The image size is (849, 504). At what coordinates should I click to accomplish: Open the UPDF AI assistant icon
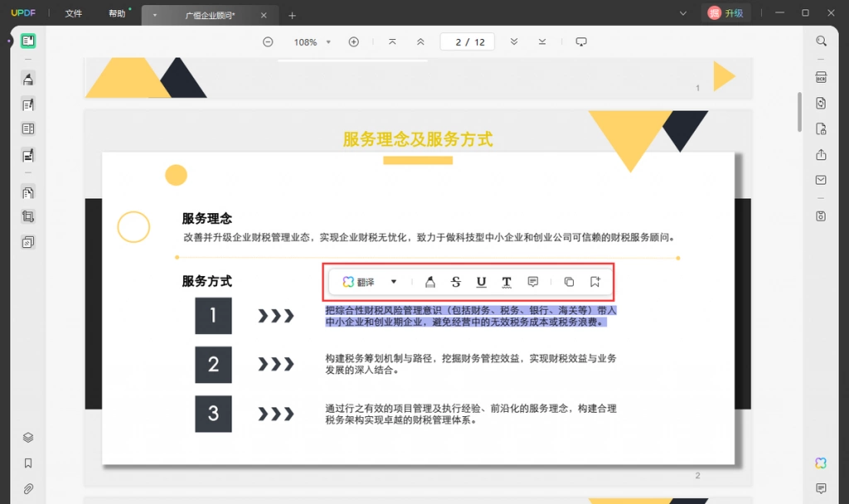coord(821,463)
